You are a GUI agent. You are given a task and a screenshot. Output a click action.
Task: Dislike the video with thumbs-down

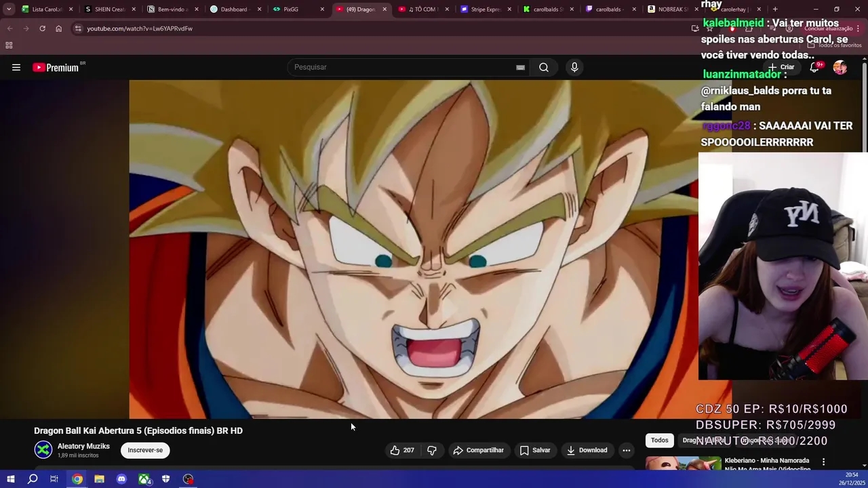[x=432, y=450]
